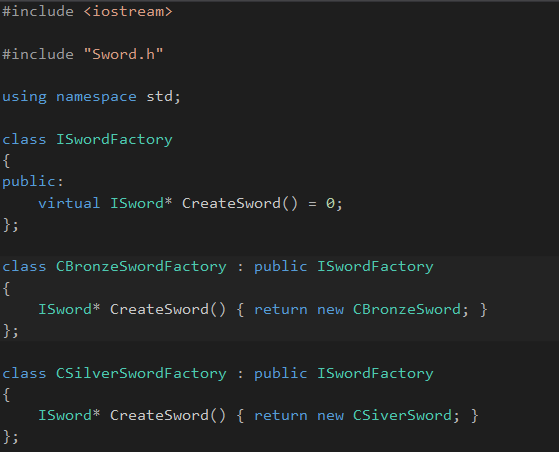Click 'new' keyword before CBronzeSword
Screen dimensions: 559x452
tap(330, 309)
